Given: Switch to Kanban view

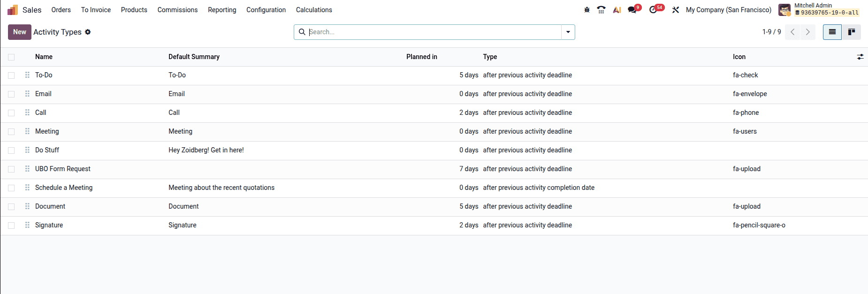Looking at the screenshot, I should coord(851,32).
